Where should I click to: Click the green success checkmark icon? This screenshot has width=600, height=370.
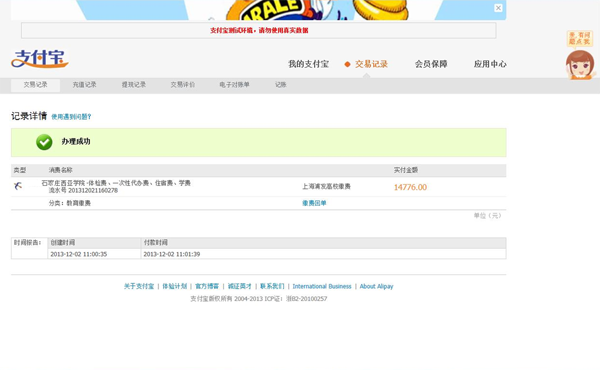[44, 142]
